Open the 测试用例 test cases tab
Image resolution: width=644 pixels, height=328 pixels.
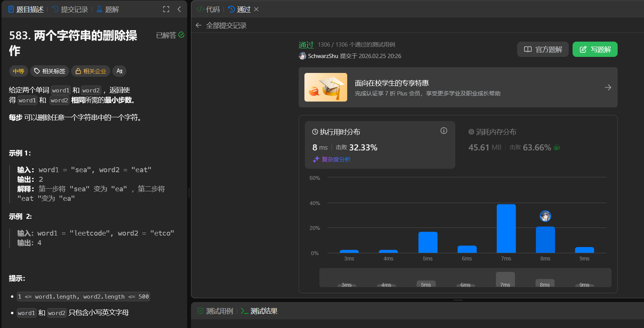pos(215,311)
